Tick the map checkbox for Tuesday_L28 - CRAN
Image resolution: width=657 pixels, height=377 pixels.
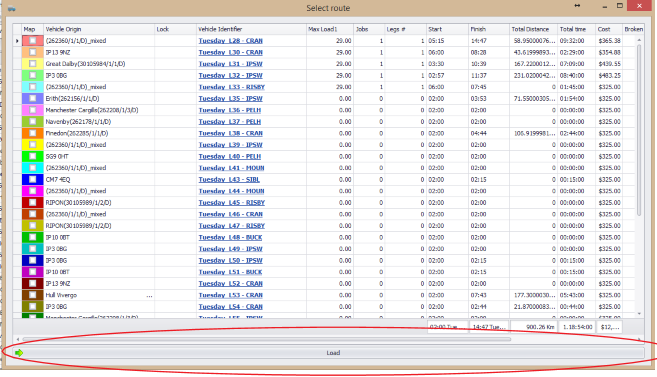[x=32, y=41]
